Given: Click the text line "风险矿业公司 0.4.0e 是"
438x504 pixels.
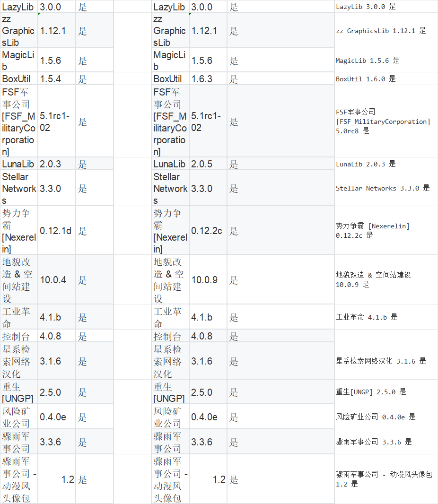Looking at the screenshot, I should pyautogui.click(x=376, y=417).
